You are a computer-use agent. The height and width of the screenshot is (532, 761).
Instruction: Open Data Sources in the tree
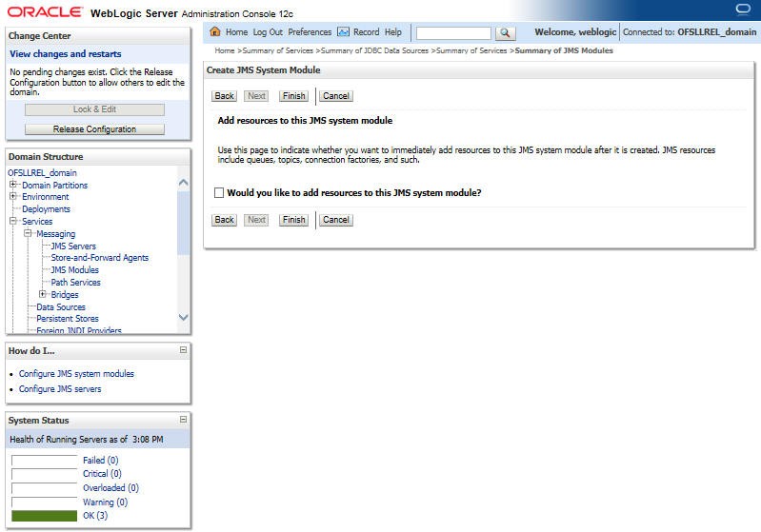(61, 307)
